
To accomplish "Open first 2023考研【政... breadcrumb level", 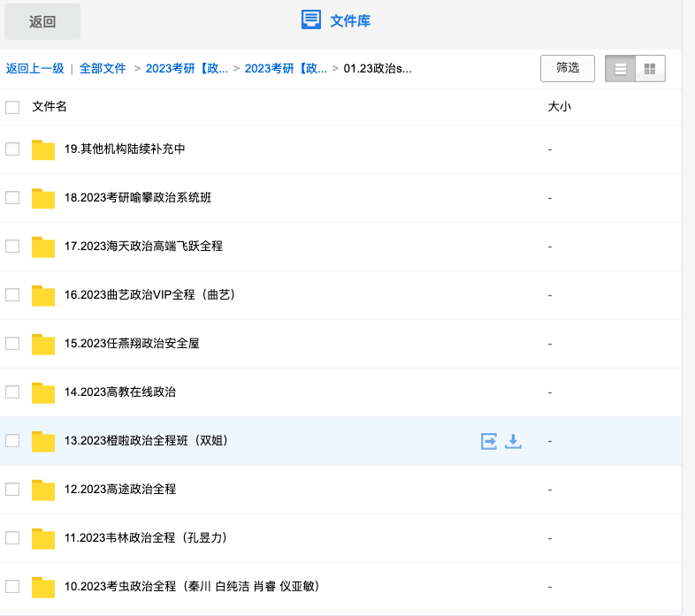I will pyautogui.click(x=187, y=69).
